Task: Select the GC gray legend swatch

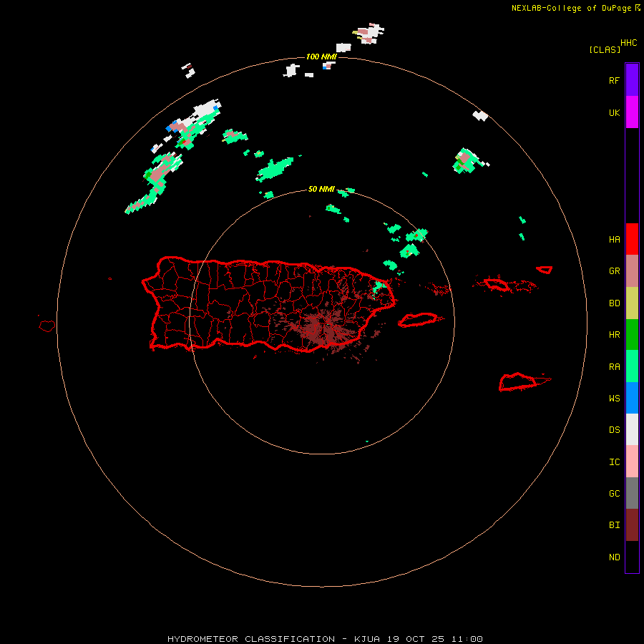Action: tap(632, 493)
